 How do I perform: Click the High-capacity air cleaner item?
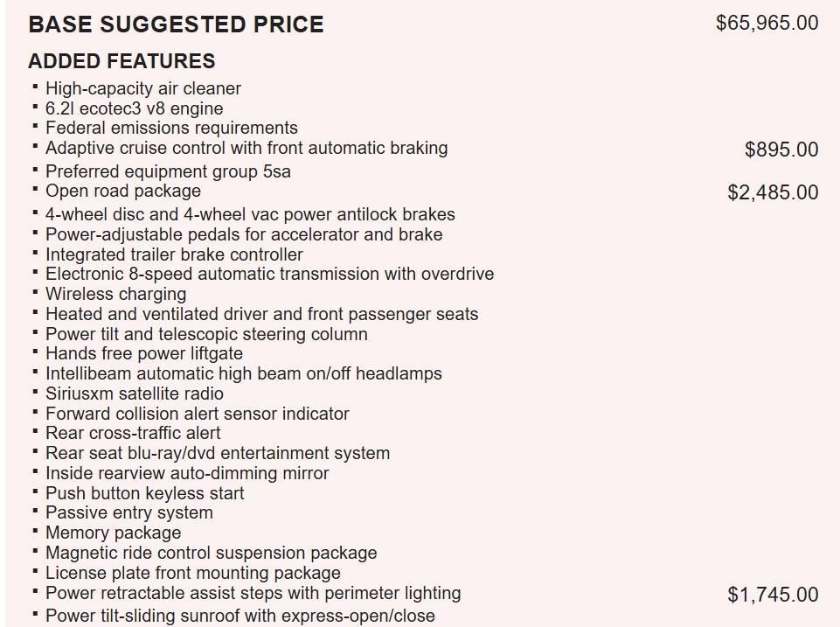tap(143, 88)
